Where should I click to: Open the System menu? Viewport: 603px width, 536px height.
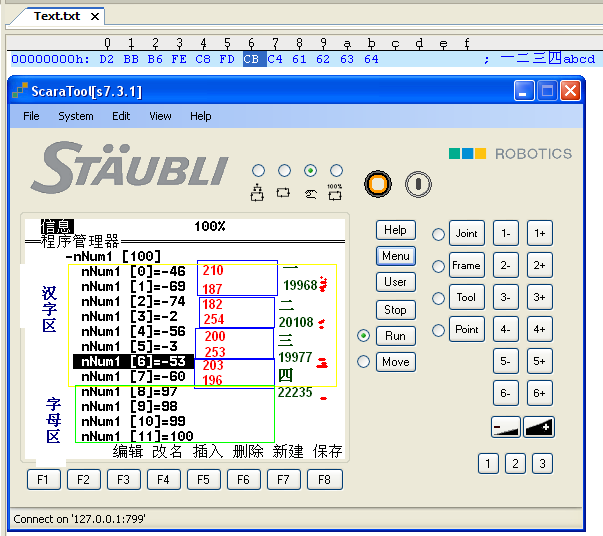pos(76,116)
